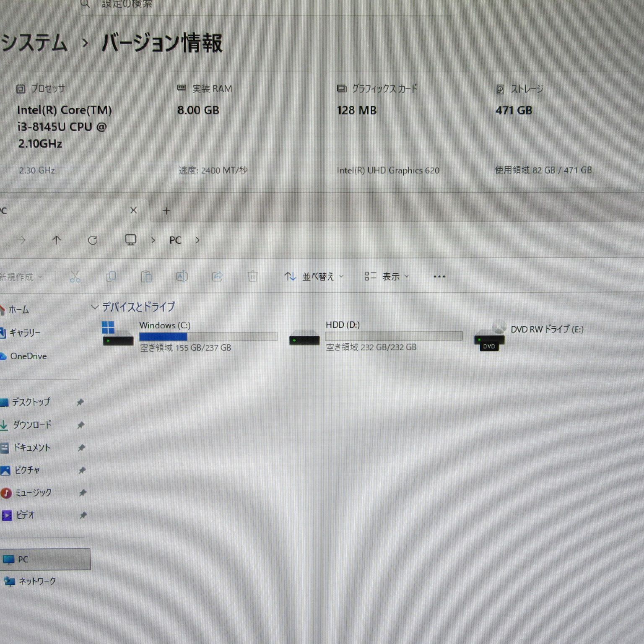Open the 表示 view dropdown
Image resolution: width=644 pixels, height=644 pixels.
pyautogui.click(x=387, y=277)
